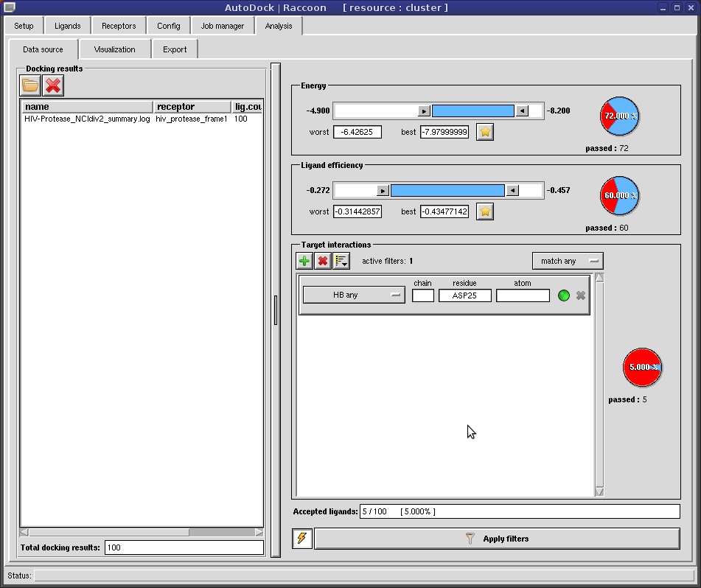Click the Energy default star button
The height and width of the screenshot is (588, 701).
(485, 132)
